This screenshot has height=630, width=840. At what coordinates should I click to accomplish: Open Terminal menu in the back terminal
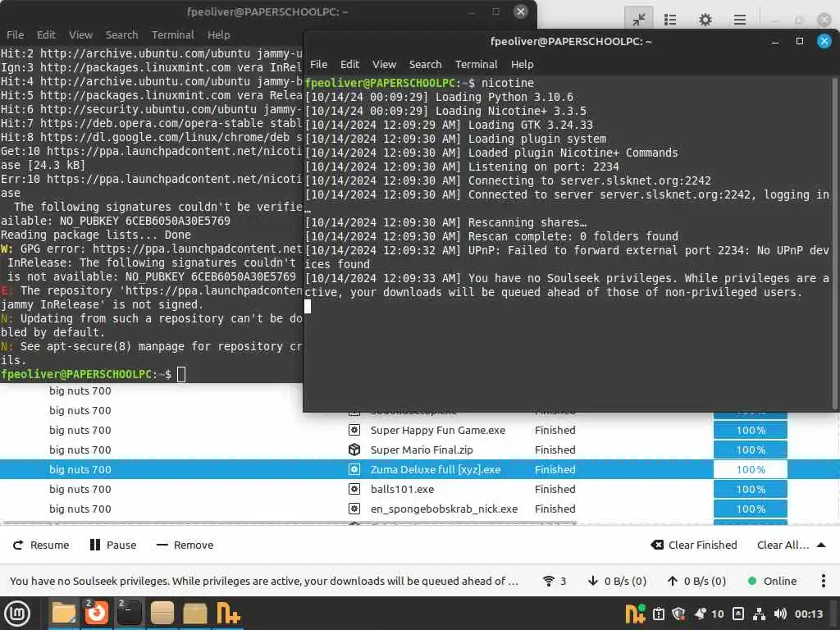click(172, 34)
